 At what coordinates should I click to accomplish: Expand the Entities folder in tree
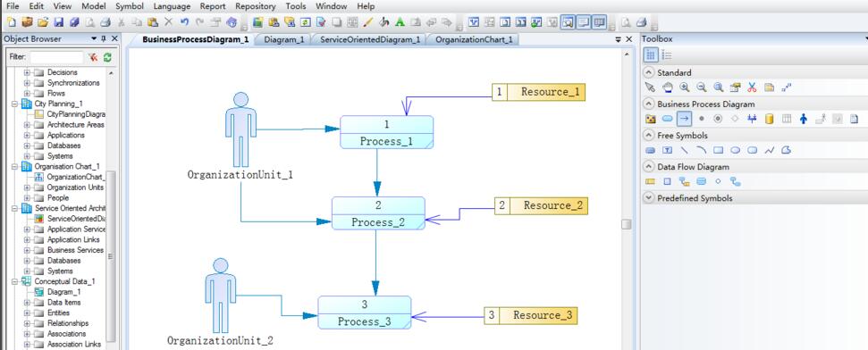[x=27, y=313]
